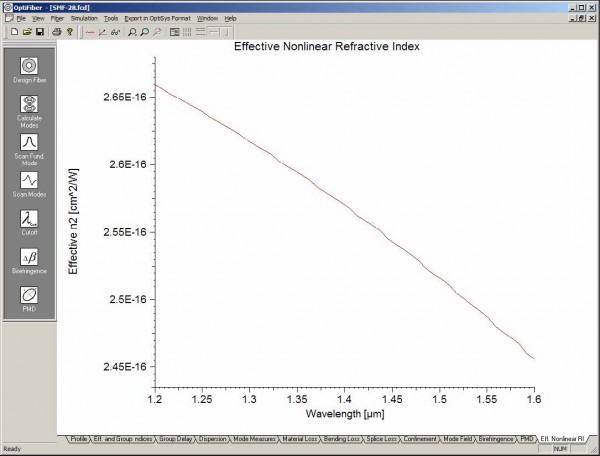
Task: Switch to the Mode Field tab
Action: tap(457, 439)
